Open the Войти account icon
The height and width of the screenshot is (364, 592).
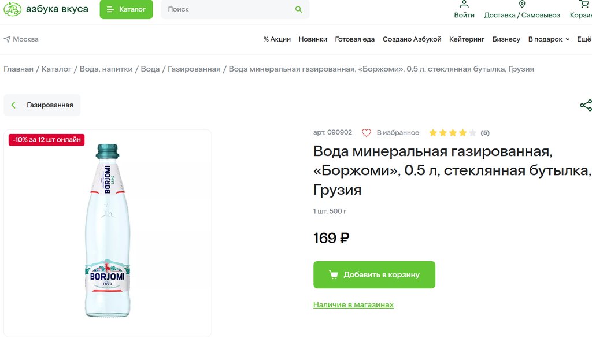click(464, 5)
